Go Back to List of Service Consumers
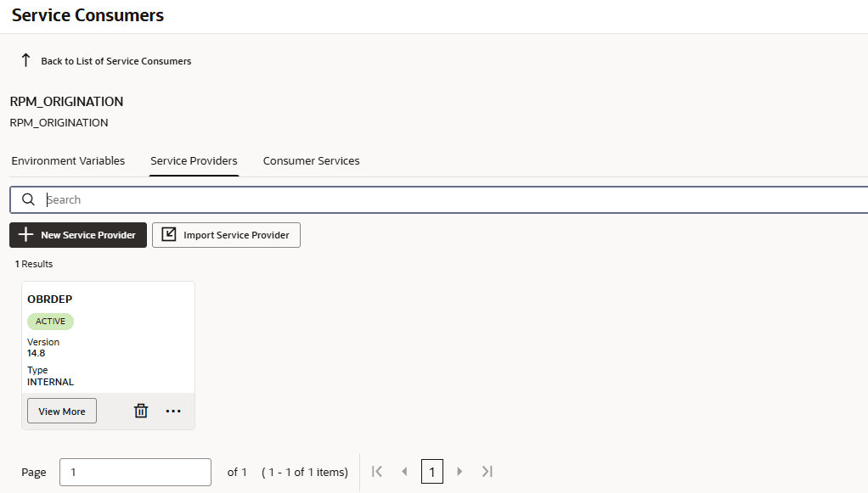The height and width of the screenshot is (493, 868). (116, 61)
